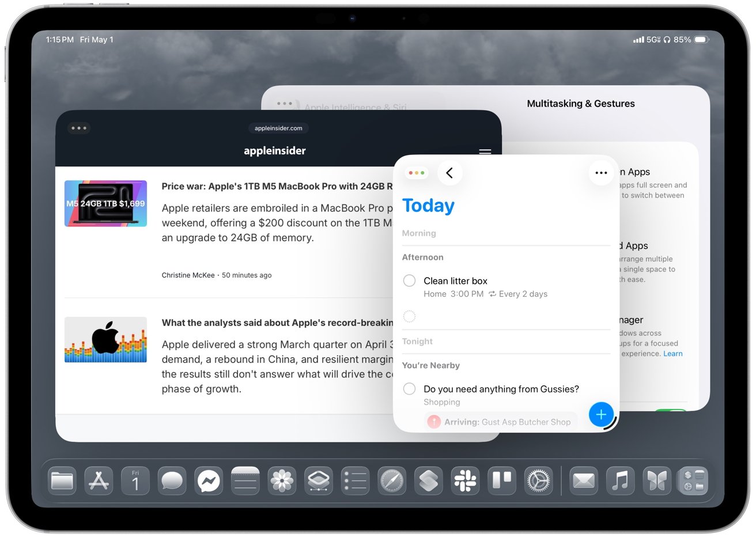
Task: Open the Mail app in the dock
Action: pyautogui.click(x=584, y=480)
